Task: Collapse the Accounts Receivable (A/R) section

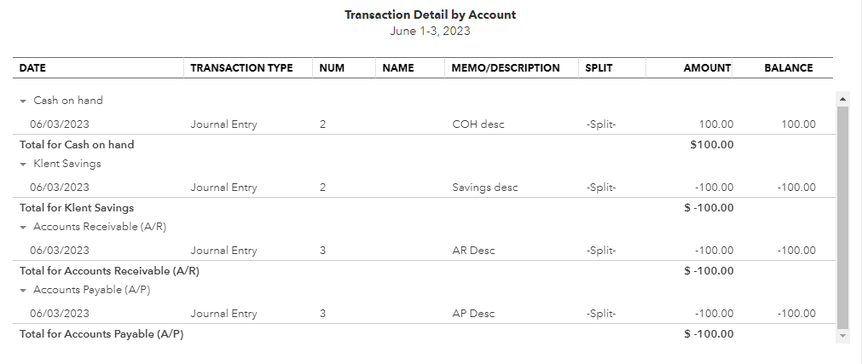Action: coord(23,228)
